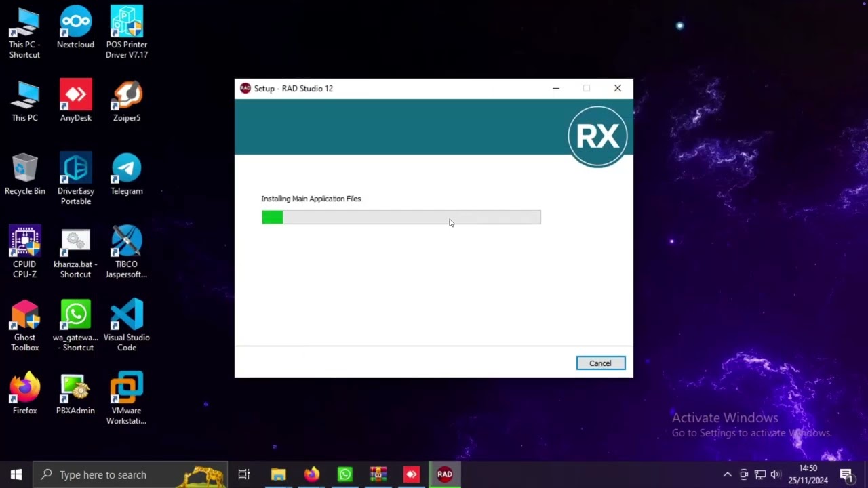Open the volume control tray icon
This screenshot has width=868, height=488.
click(776, 474)
